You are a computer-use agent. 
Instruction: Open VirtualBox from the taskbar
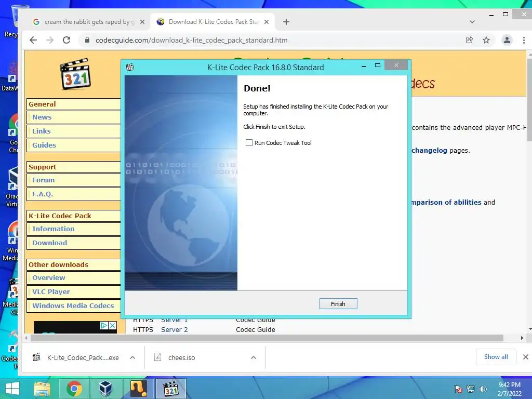[105, 389]
